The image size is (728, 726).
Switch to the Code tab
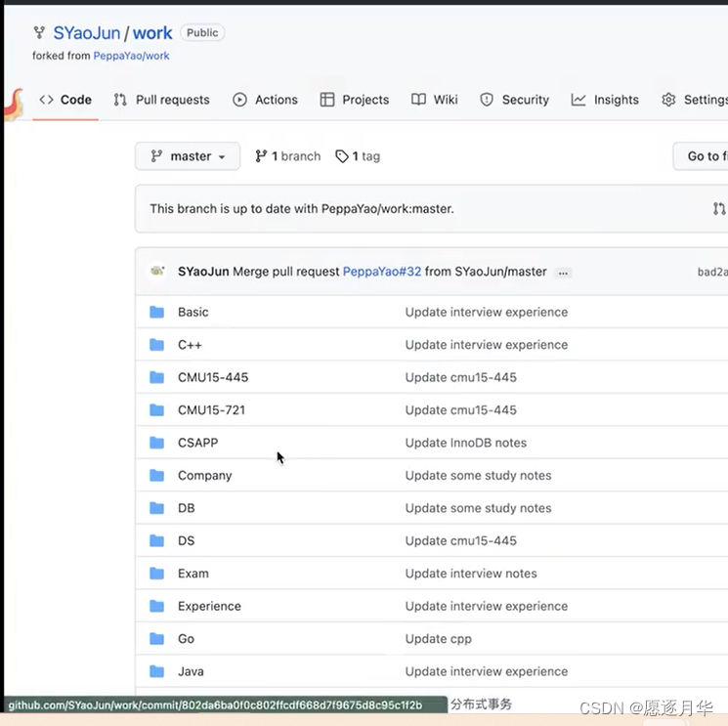(65, 100)
